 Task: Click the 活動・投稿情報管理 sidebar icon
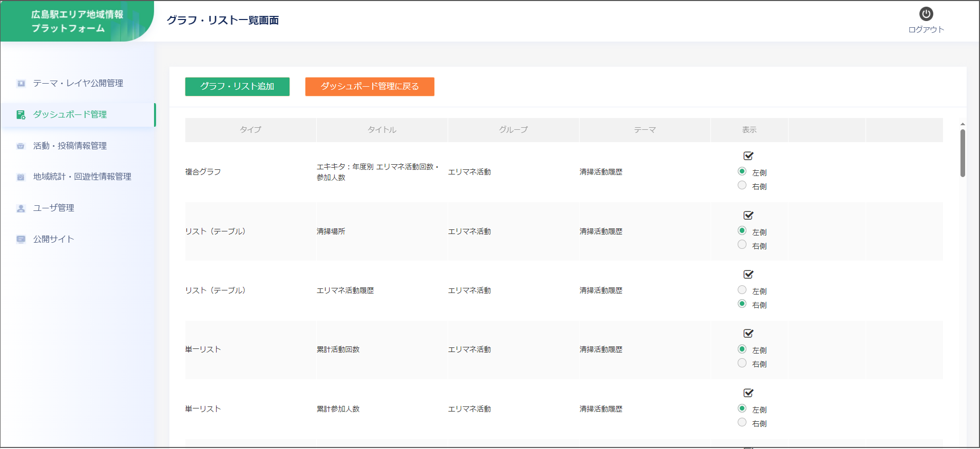point(21,146)
